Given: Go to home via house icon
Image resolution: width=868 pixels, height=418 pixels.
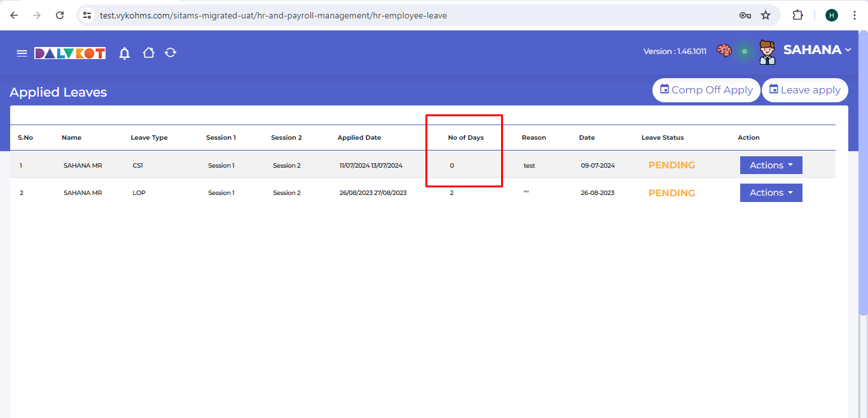Looking at the screenshot, I should 148,53.
